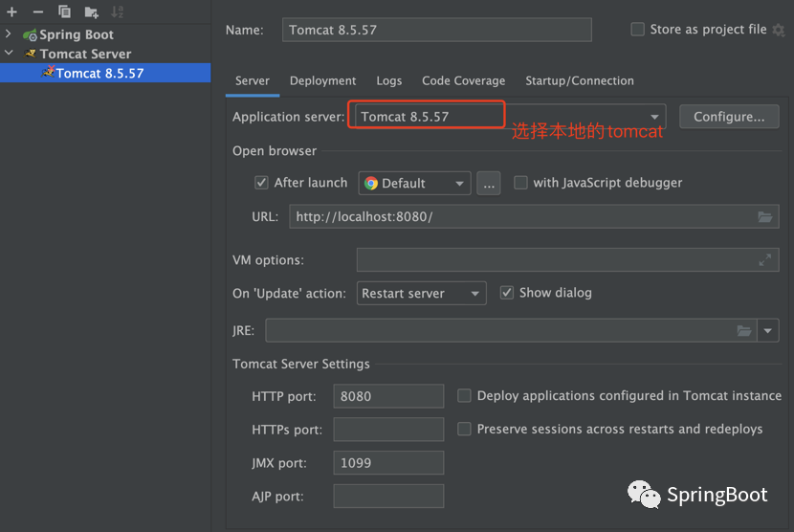
Task: Switch to the Deployment tab
Action: [x=322, y=81]
